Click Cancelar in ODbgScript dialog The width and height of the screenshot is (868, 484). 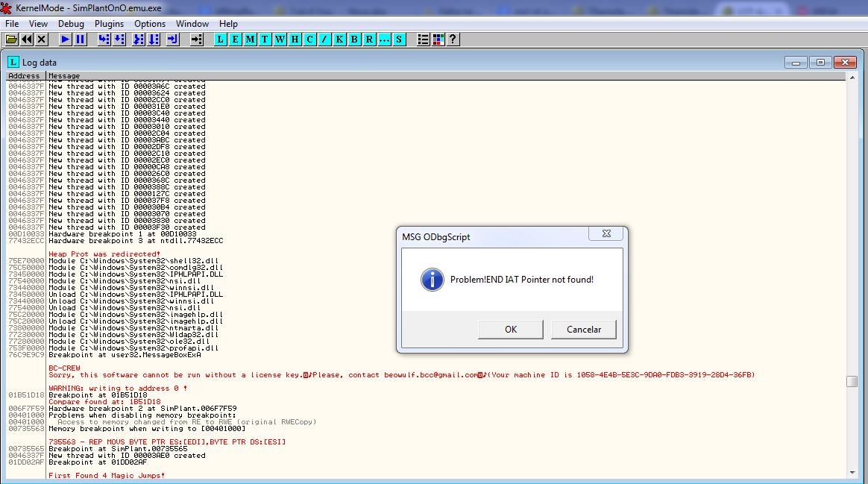583,330
